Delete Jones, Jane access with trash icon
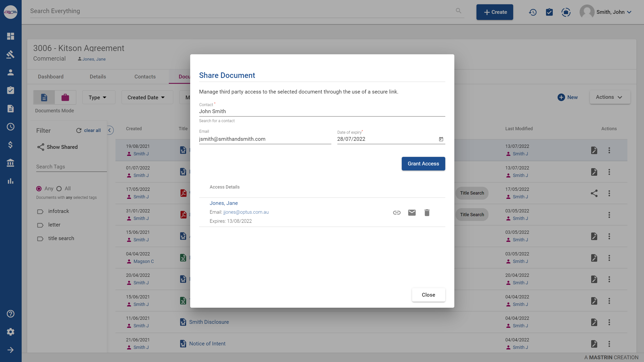This screenshot has height=362, width=644. tap(427, 213)
